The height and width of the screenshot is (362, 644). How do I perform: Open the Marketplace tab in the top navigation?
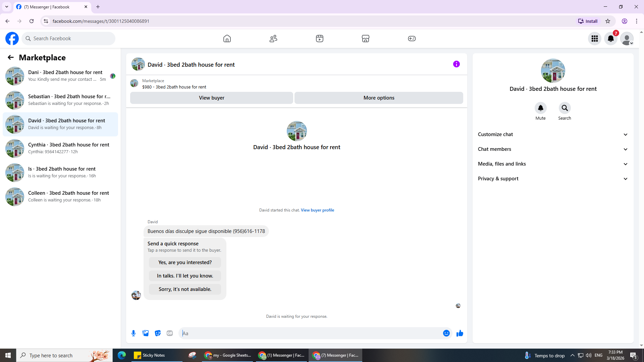(x=366, y=39)
